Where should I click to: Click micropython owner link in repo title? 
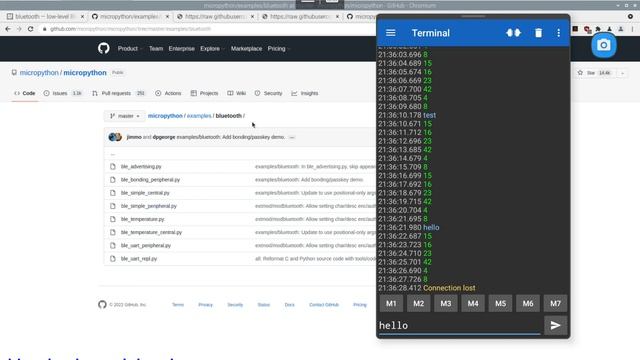coord(39,73)
